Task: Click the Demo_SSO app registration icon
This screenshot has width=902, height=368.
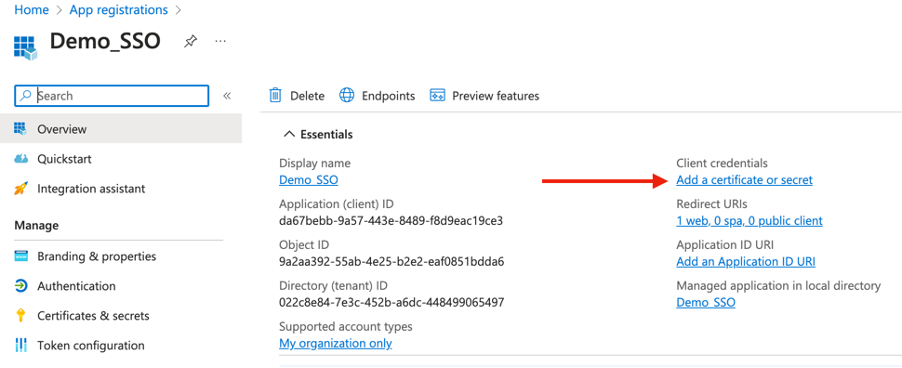Action: [25, 47]
